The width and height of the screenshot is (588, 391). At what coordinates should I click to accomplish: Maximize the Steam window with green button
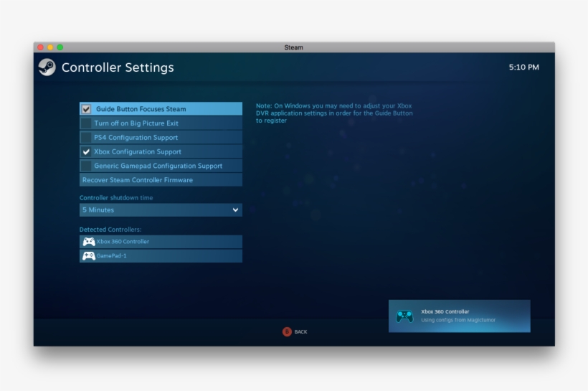click(x=60, y=47)
